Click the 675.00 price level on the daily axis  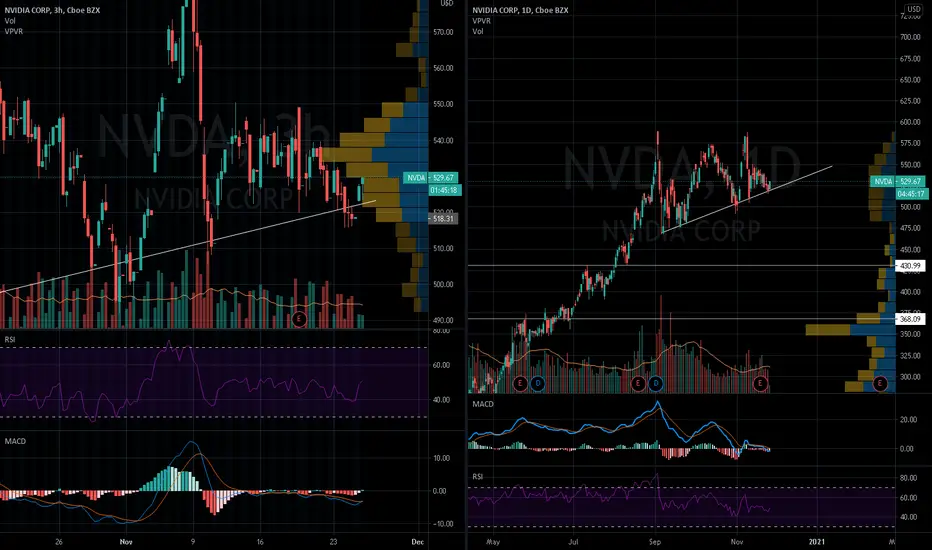[x=910, y=59]
